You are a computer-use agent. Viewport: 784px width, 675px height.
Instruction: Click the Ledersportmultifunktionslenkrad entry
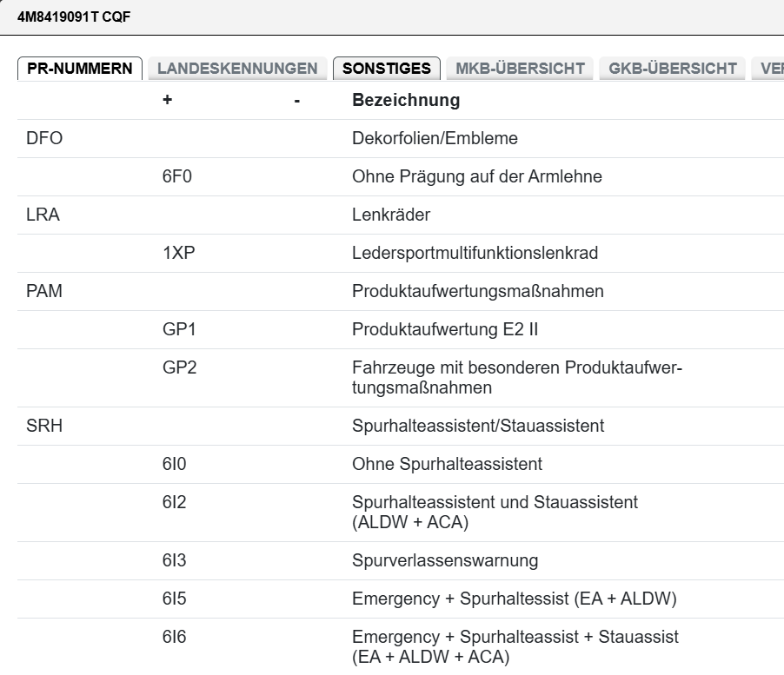click(475, 254)
